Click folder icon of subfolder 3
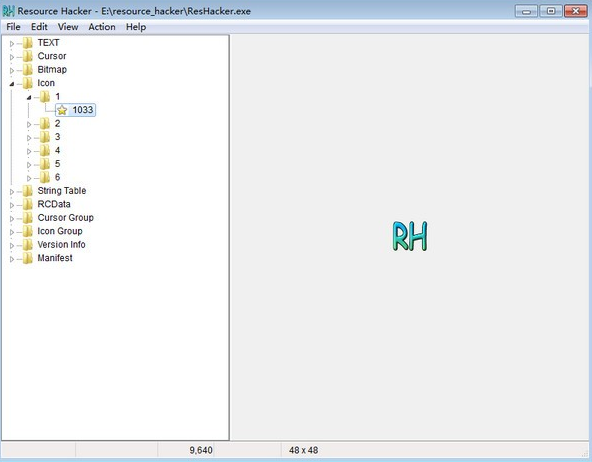This screenshot has height=462, width=592. click(45, 137)
